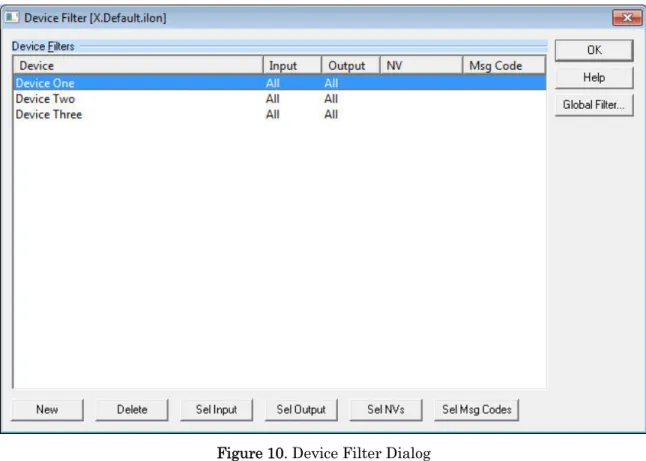The width and height of the screenshot is (646, 461).
Task: Sort by the Output column header
Action: click(x=351, y=66)
